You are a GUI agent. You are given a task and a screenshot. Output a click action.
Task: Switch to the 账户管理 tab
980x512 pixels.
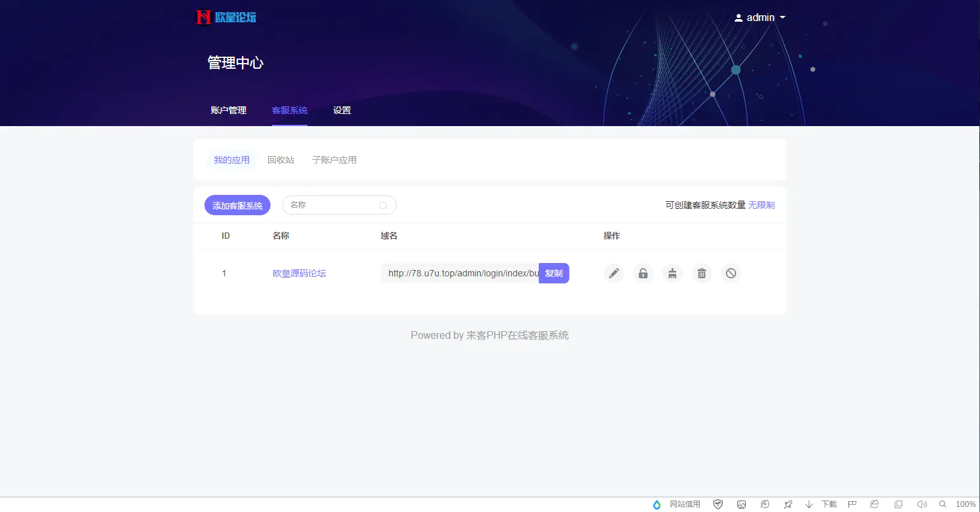pos(229,110)
